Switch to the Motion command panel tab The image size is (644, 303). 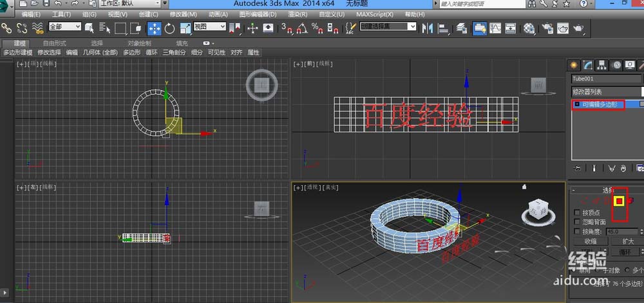[x=616, y=65]
